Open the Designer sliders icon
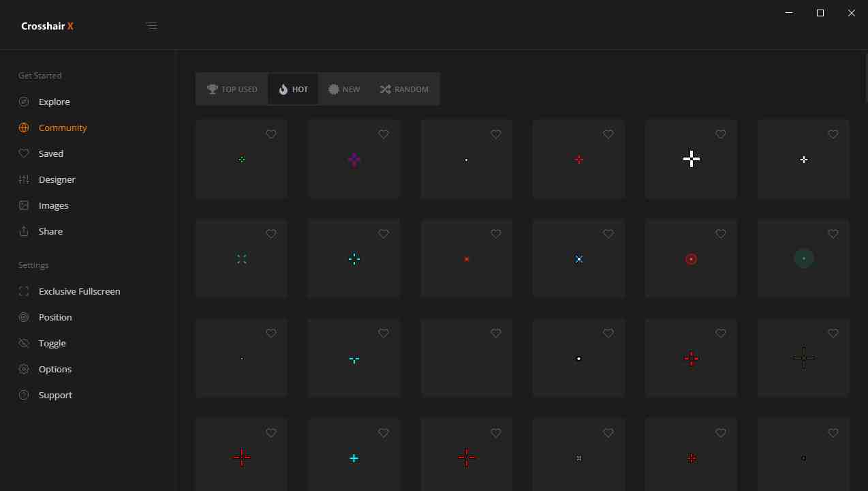 tap(24, 179)
